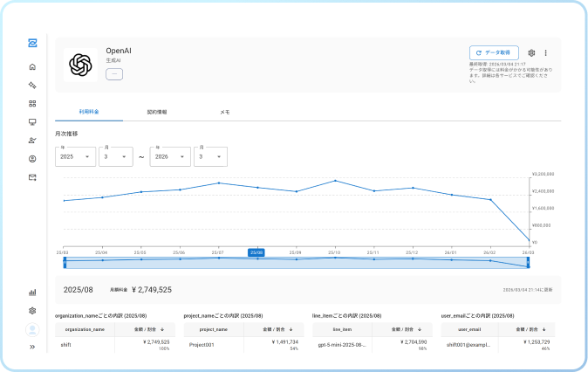Open the apps grid icon in sidebar
The image size is (588, 372).
point(32,103)
